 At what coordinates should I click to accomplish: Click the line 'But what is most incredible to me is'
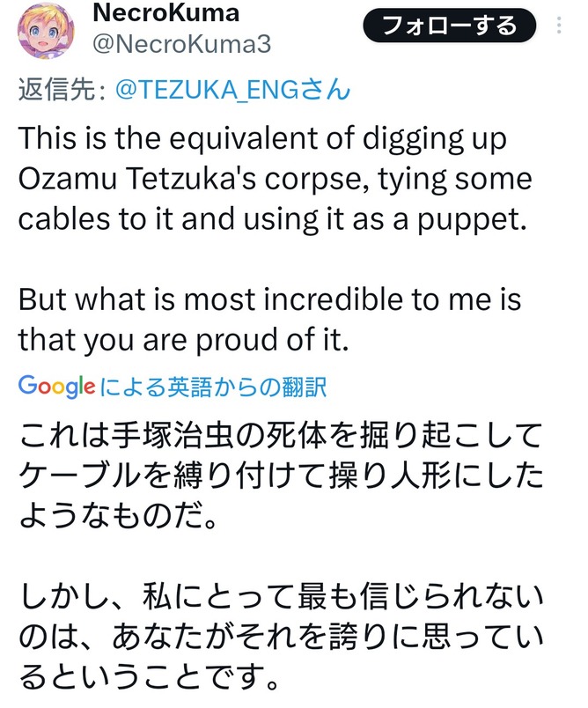pyautogui.click(x=269, y=299)
